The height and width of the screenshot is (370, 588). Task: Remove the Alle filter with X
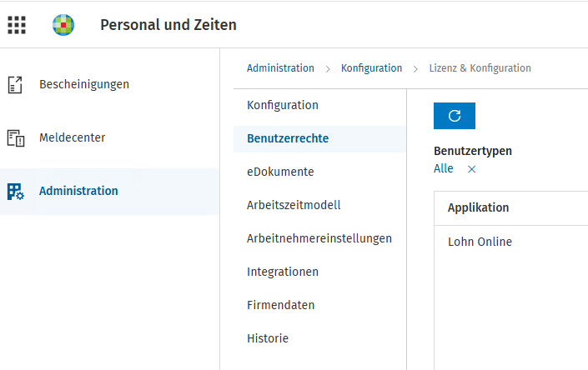tap(472, 169)
